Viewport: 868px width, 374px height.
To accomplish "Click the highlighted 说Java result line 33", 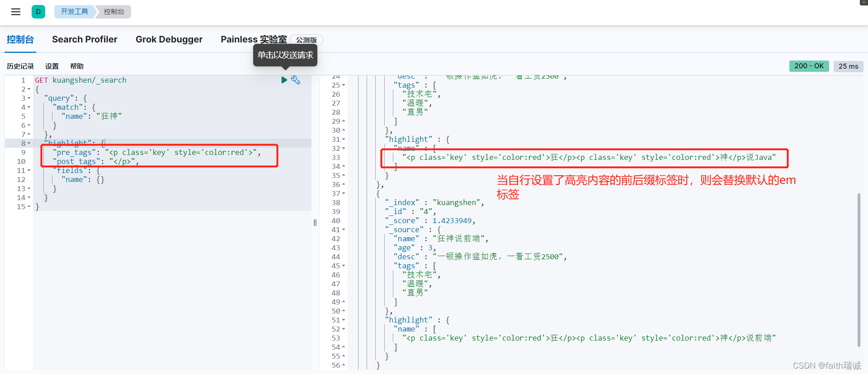I will [x=589, y=157].
